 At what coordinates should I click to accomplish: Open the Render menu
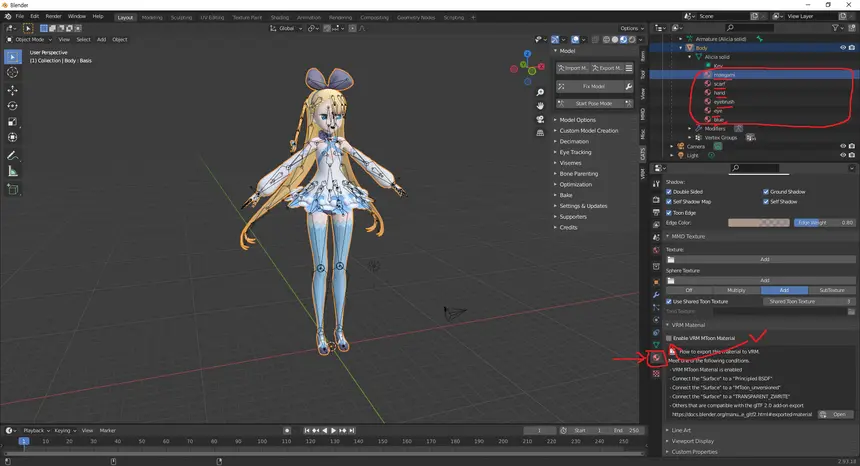(x=53, y=16)
